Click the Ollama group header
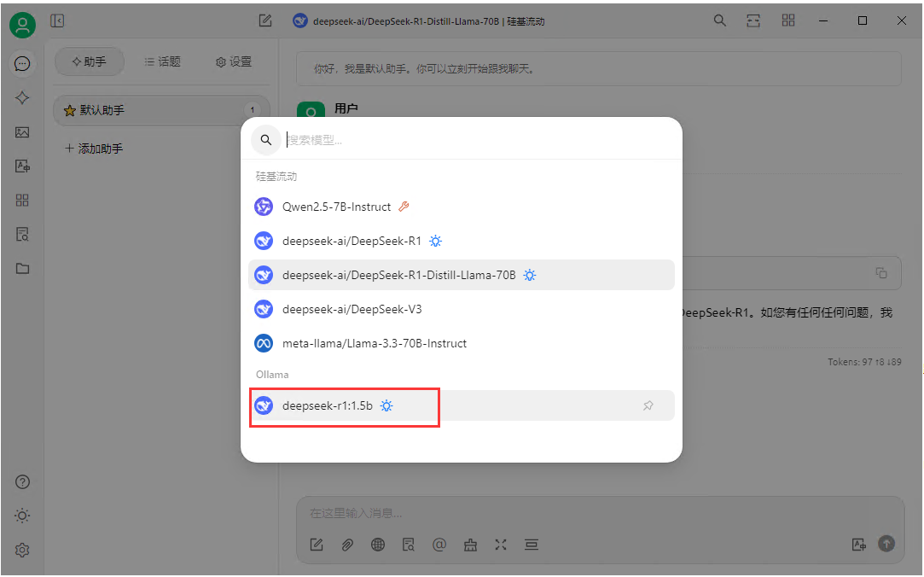This screenshot has width=924, height=577. coord(272,375)
